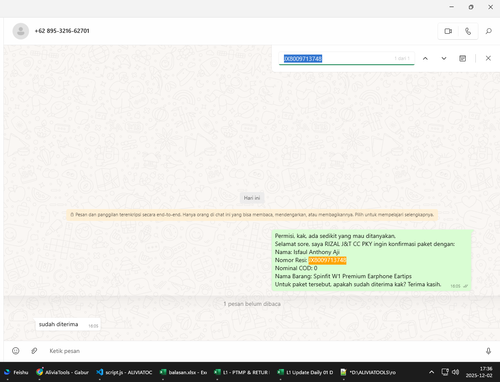The width and height of the screenshot is (500, 382).
Task: Open script.js VS Code window in taskbar
Action: [x=124, y=372]
